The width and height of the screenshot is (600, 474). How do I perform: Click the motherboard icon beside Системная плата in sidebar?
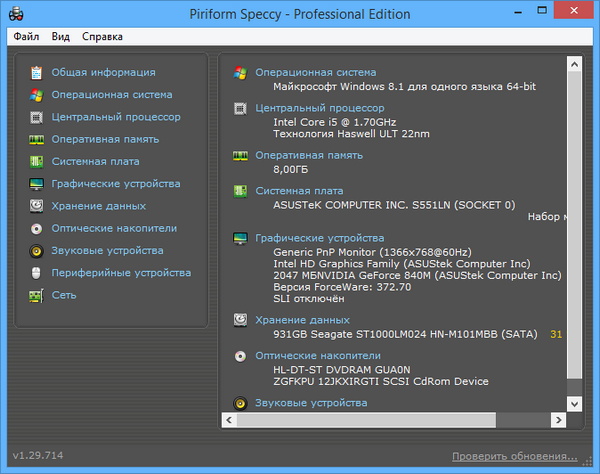point(36,161)
